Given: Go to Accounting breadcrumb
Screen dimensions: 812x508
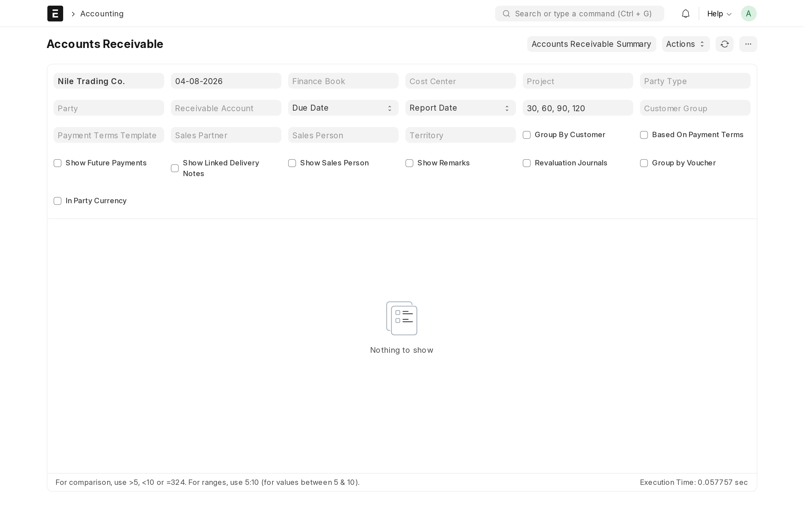Looking at the screenshot, I should coord(102,14).
